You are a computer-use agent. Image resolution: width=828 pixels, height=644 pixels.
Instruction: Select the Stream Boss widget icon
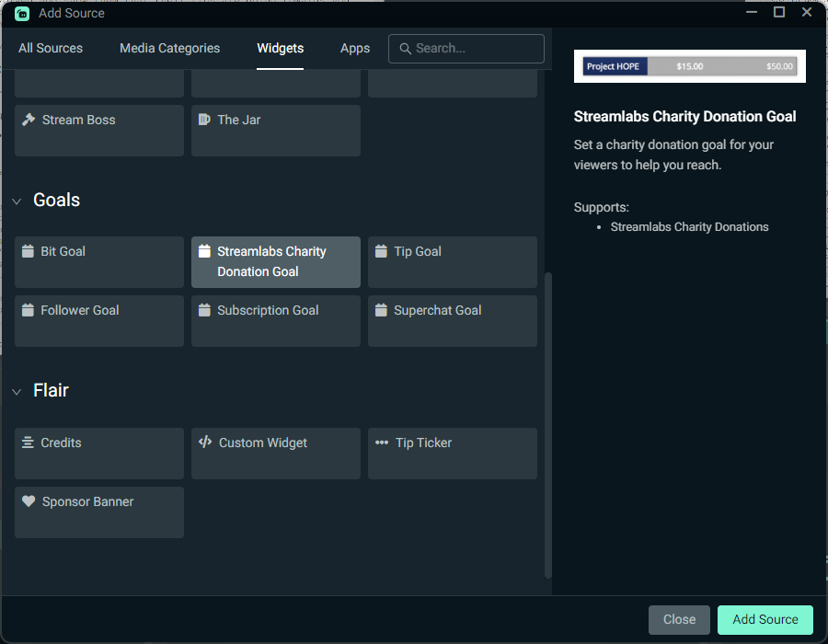click(29, 120)
